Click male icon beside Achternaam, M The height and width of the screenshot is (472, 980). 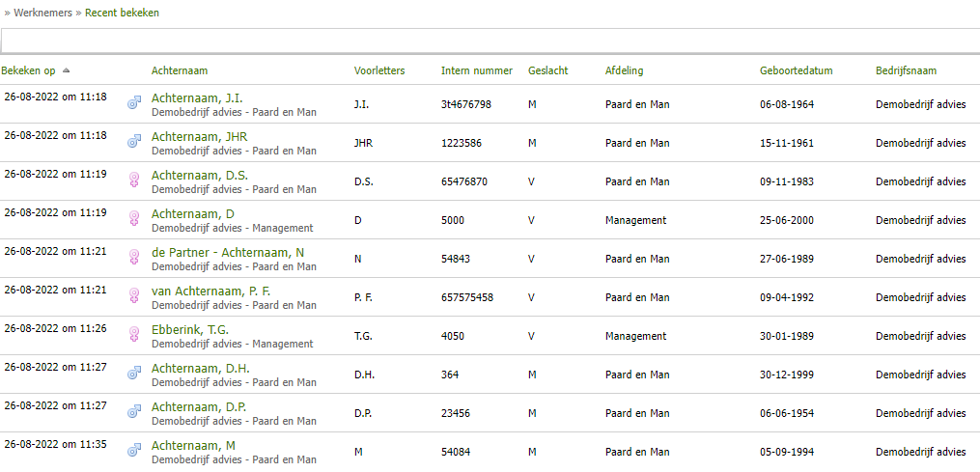click(x=135, y=449)
